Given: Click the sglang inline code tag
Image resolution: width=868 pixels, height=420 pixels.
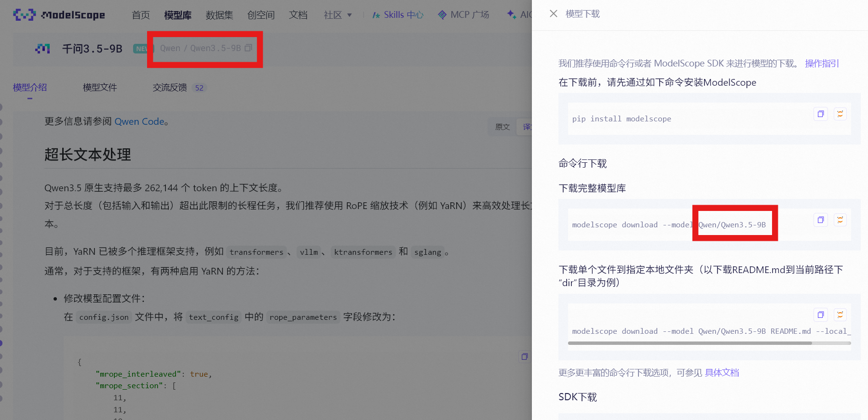Looking at the screenshot, I should 428,252.
